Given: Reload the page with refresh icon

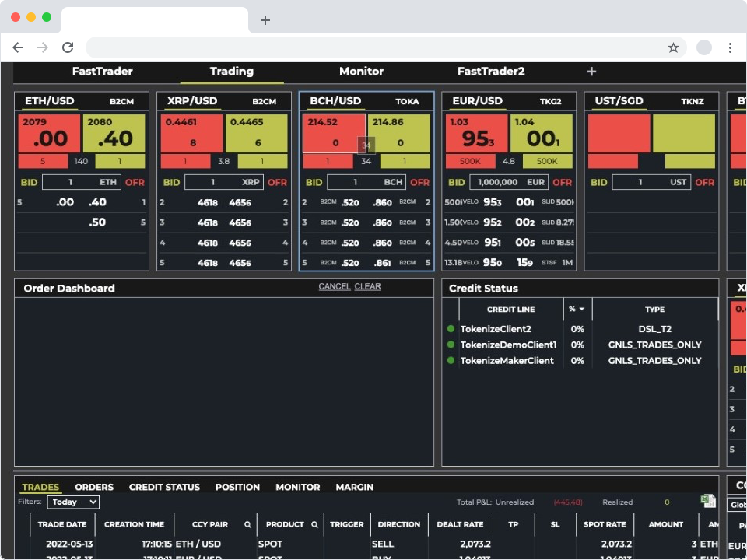Looking at the screenshot, I should [68, 47].
